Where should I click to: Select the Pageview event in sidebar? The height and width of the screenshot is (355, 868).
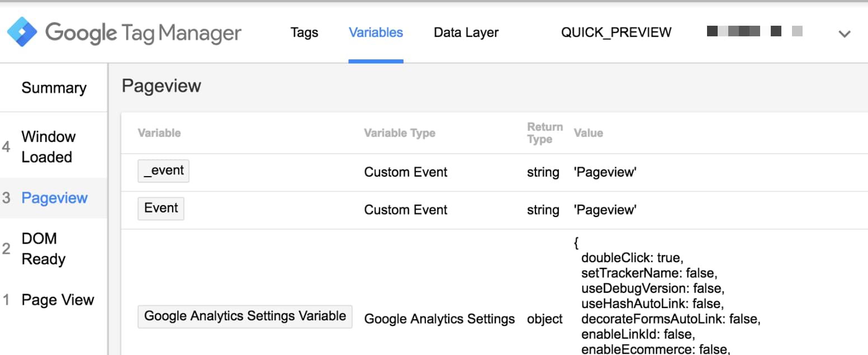tap(54, 198)
